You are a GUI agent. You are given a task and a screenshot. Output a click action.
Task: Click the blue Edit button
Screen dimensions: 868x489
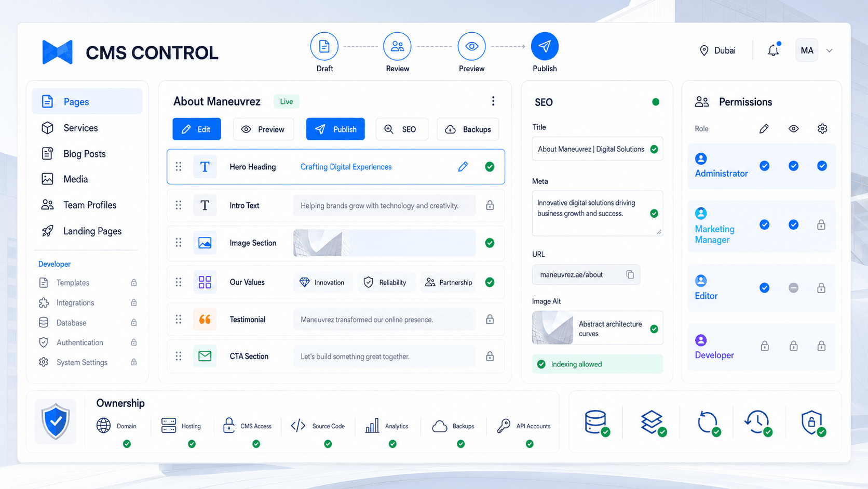point(197,129)
